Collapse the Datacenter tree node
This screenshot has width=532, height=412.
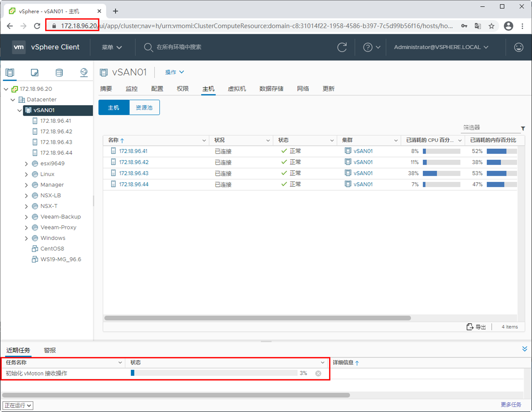13,100
